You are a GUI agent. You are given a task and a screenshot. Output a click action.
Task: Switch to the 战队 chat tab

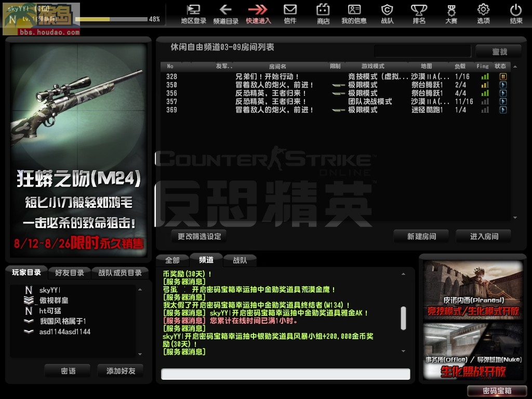[240, 260]
